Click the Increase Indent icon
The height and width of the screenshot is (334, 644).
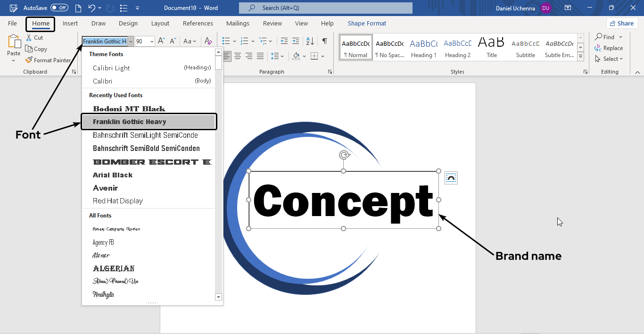pyautogui.click(x=296, y=42)
